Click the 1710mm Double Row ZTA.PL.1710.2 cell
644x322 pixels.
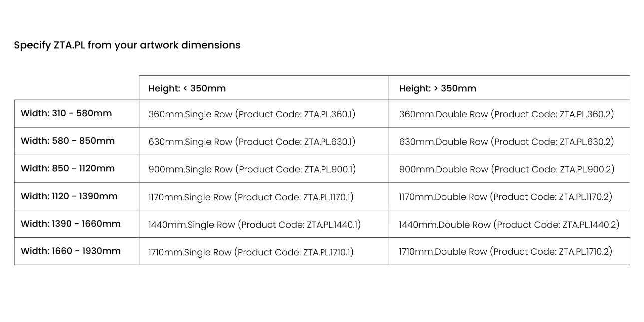tap(505, 252)
